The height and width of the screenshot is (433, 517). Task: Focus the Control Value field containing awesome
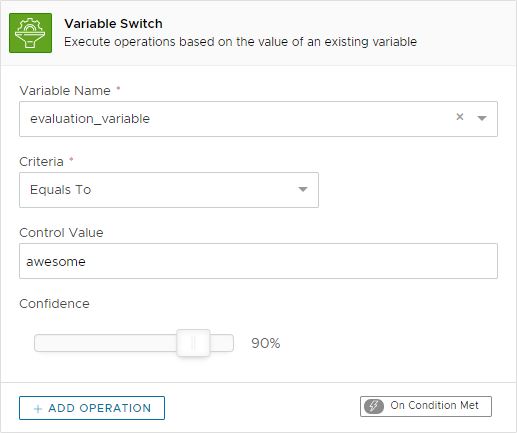point(258,261)
